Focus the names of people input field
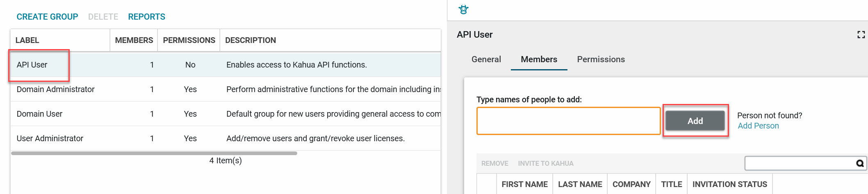 [x=568, y=121]
